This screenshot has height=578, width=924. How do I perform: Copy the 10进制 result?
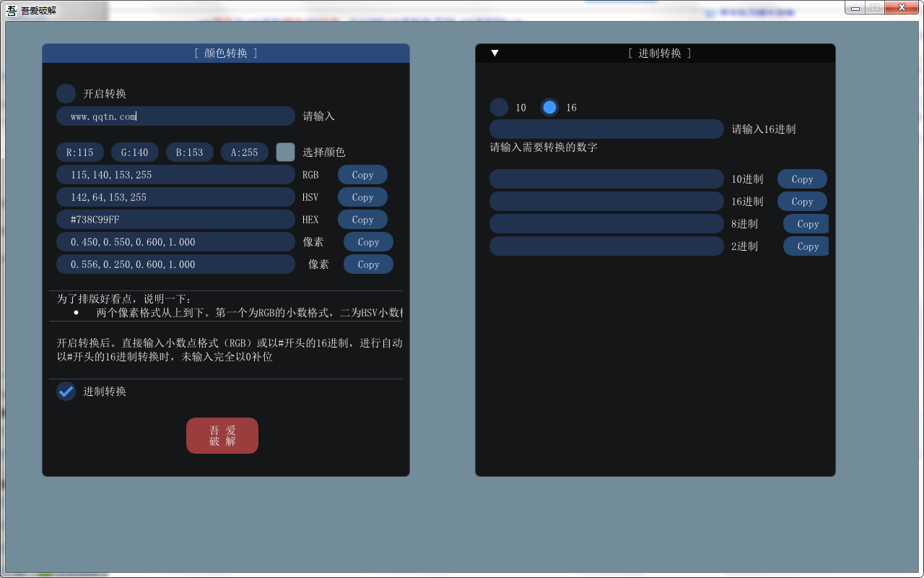(x=802, y=179)
